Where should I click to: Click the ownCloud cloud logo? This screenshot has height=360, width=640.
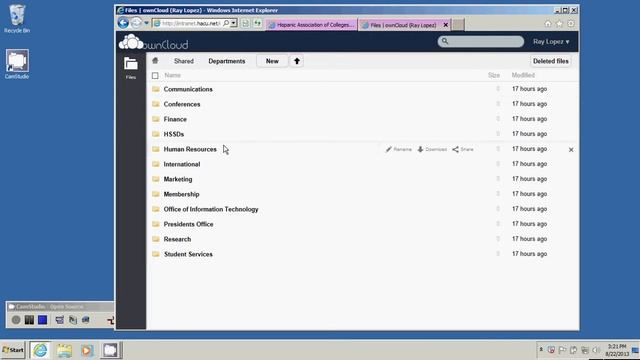coord(131,42)
